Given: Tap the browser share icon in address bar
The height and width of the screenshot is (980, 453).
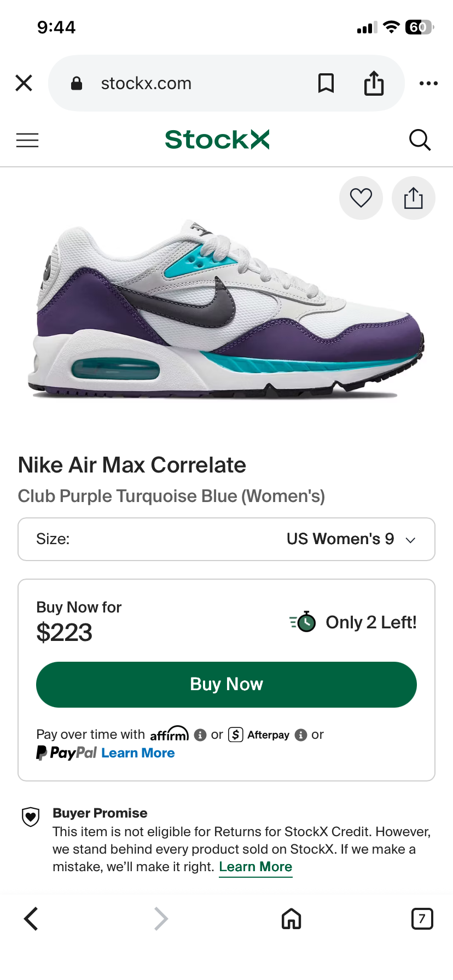Looking at the screenshot, I should pos(374,83).
